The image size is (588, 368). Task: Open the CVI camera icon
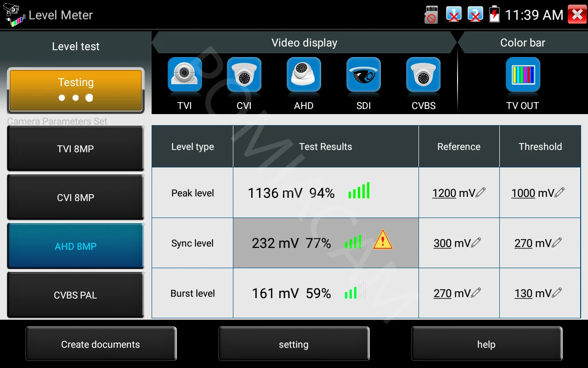coord(244,75)
